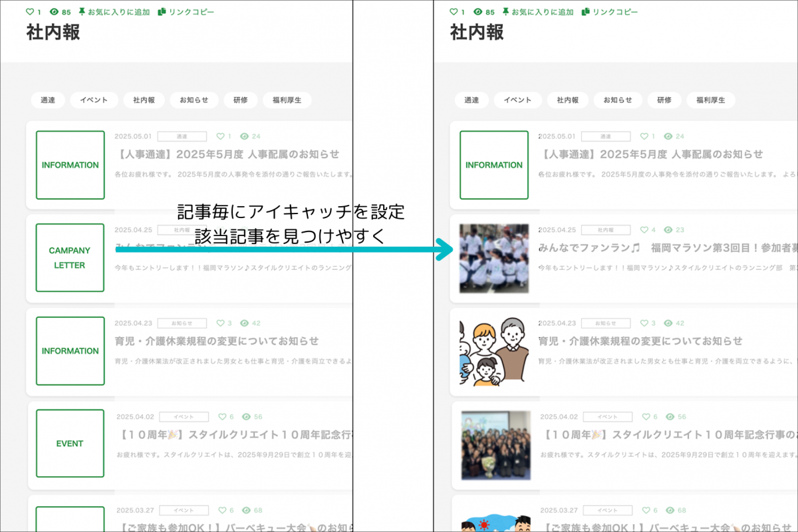This screenshot has width=798, height=532.
Task: Like the 育児・介護休業規程 article in left panel
Action: [220, 323]
